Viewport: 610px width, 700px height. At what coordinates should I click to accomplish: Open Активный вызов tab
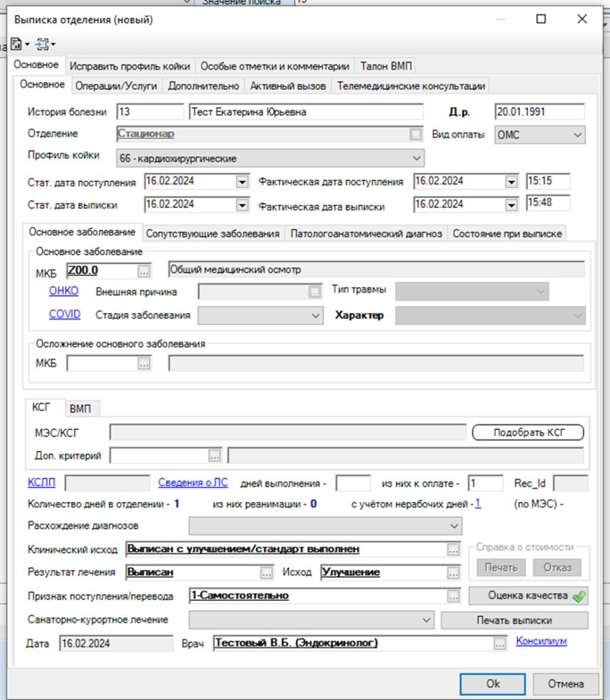[288, 85]
